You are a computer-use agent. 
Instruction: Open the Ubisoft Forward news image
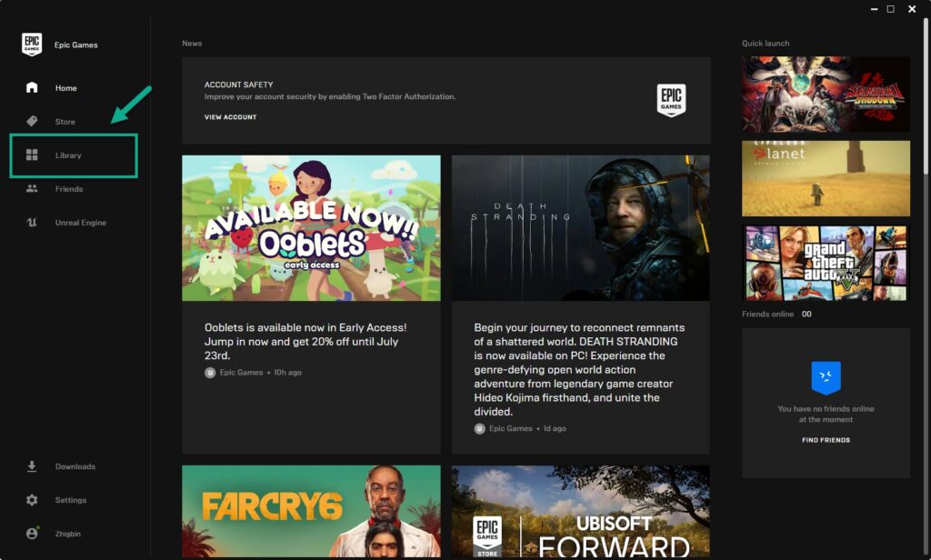[581, 511]
